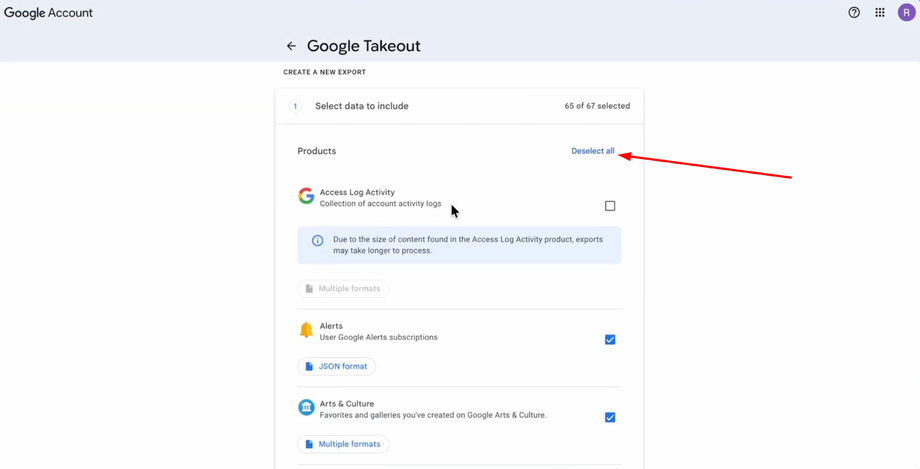This screenshot has width=920, height=469.
Task: Click the Arts & Culture product title
Action: (x=347, y=404)
